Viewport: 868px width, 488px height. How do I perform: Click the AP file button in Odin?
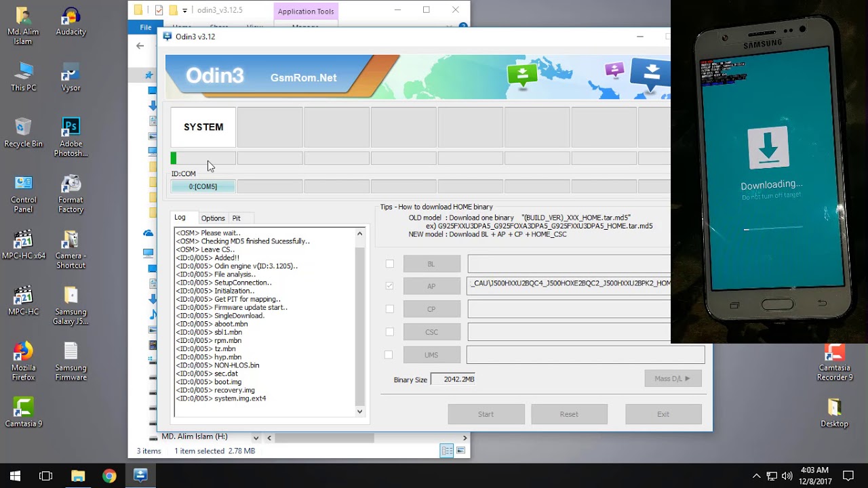[432, 286]
